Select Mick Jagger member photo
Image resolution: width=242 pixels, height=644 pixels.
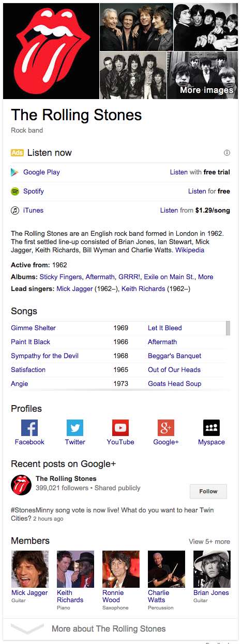tap(29, 569)
